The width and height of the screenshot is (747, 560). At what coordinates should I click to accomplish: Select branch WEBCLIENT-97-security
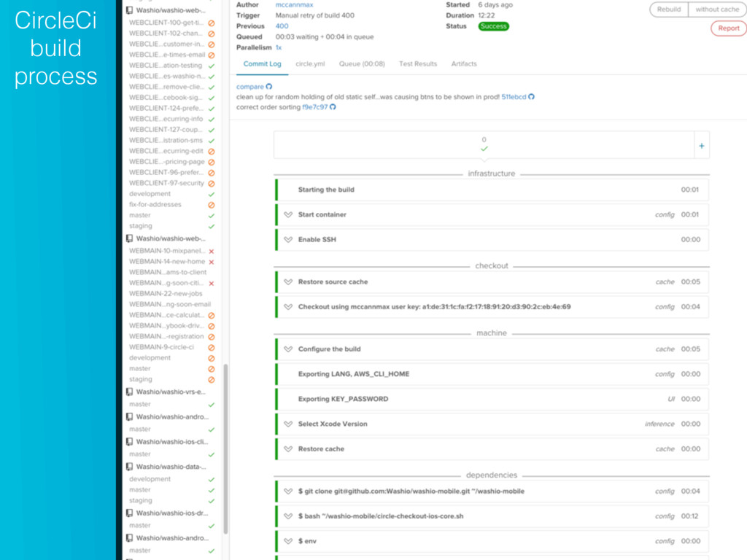[x=166, y=183]
